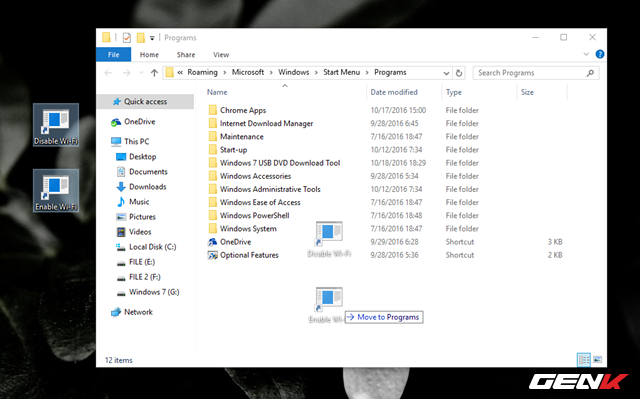Click Windows in the address path
Screen dimensions: 640x399
pyautogui.click(x=293, y=72)
